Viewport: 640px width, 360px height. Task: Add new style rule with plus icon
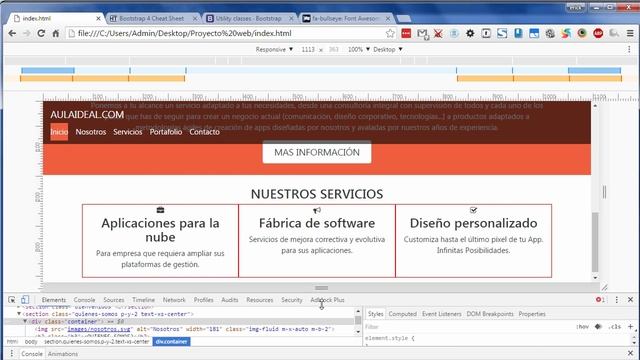(630, 327)
